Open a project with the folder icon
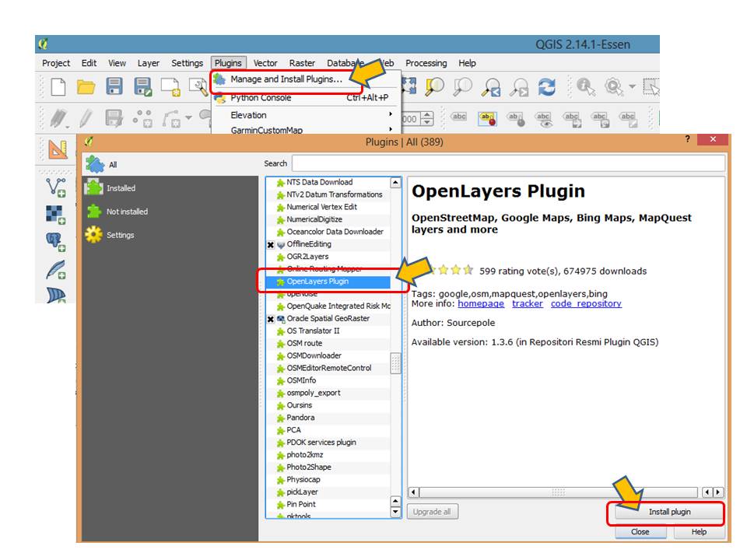The height and width of the screenshot is (560, 747). 86,87
